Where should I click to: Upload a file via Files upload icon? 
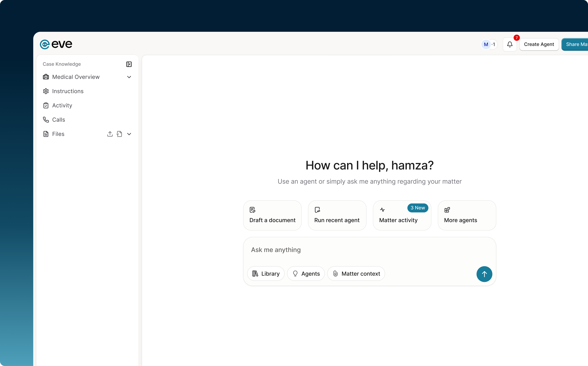click(x=110, y=134)
